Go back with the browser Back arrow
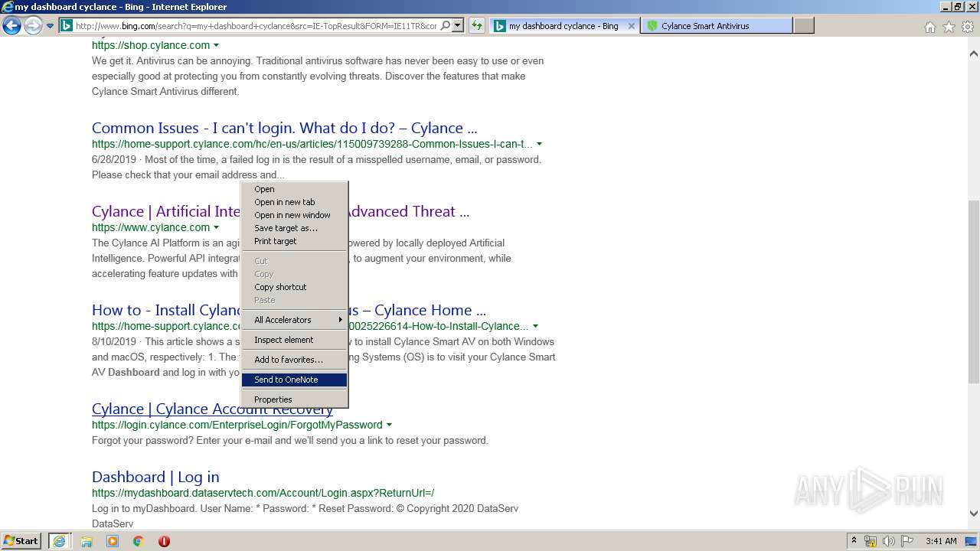The height and width of the screenshot is (551, 980). (x=11, y=26)
